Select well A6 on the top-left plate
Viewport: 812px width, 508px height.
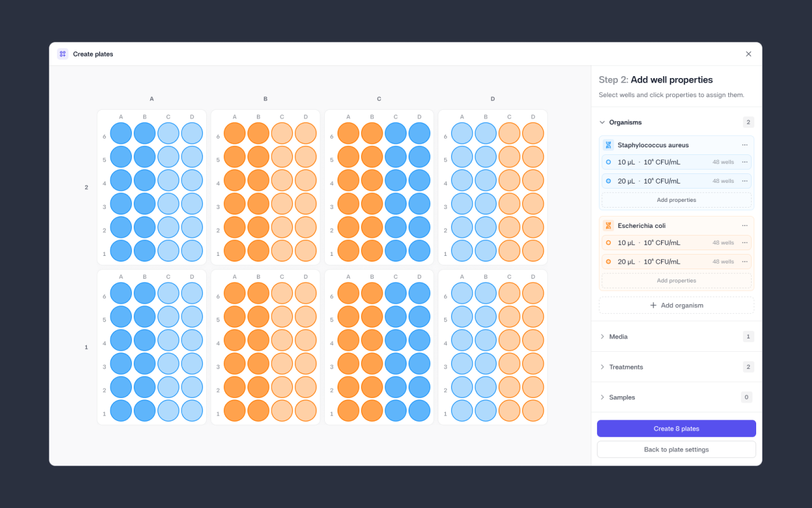(x=121, y=133)
